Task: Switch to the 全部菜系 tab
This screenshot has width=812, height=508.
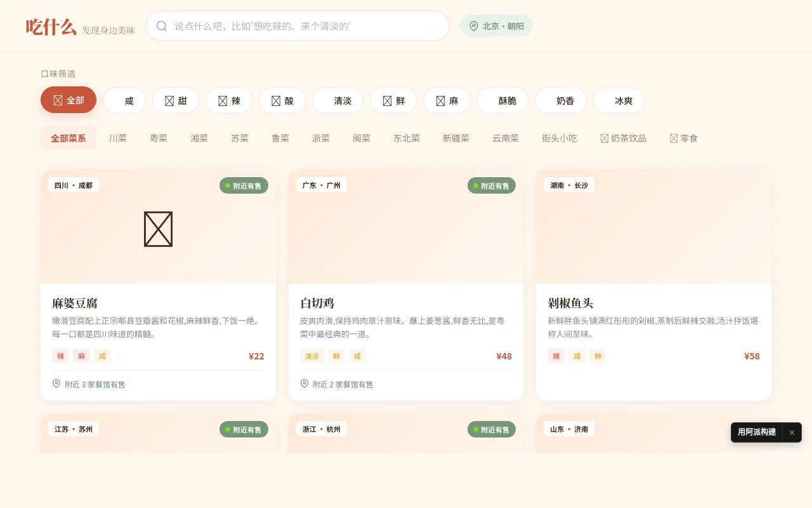Action: point(69,138)
